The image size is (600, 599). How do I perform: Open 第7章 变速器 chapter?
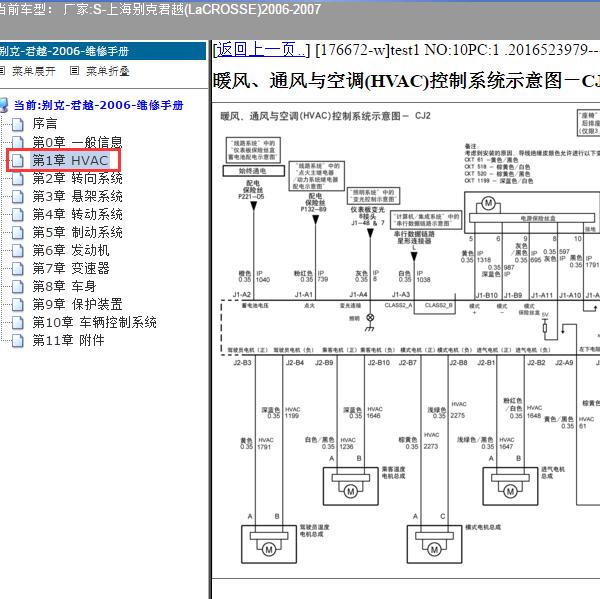click(x=71, y=268)
